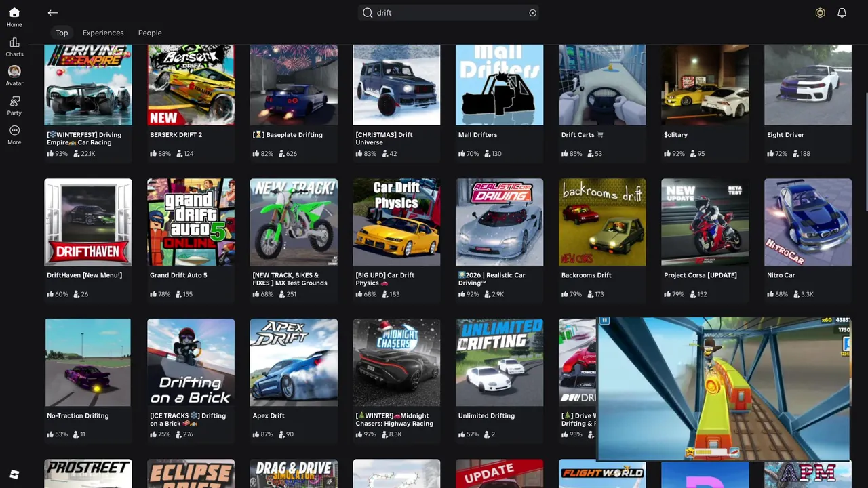Open the Avatar sidebar item
The width and height of the screenshot is (868, 488).
click(x=14, y=76)
